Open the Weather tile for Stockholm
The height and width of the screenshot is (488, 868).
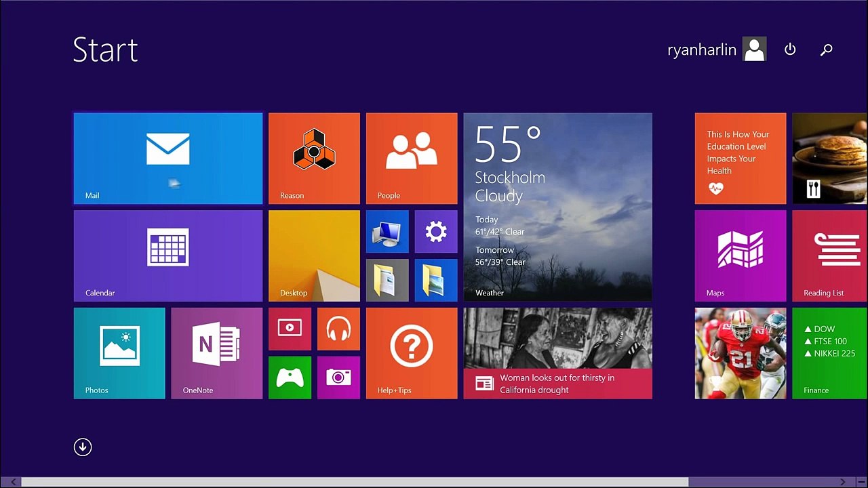pyautogui.click(x=558, y=207)
